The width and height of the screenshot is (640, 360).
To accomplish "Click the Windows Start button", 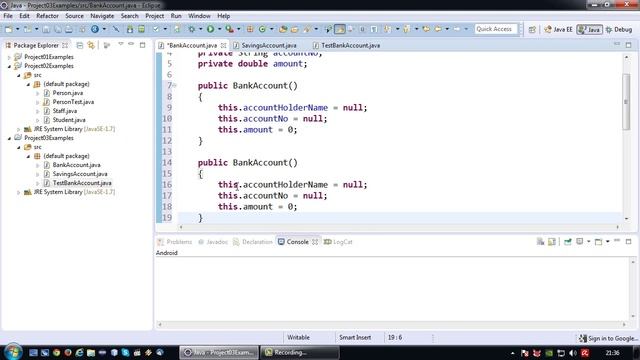I will [12, 352].
